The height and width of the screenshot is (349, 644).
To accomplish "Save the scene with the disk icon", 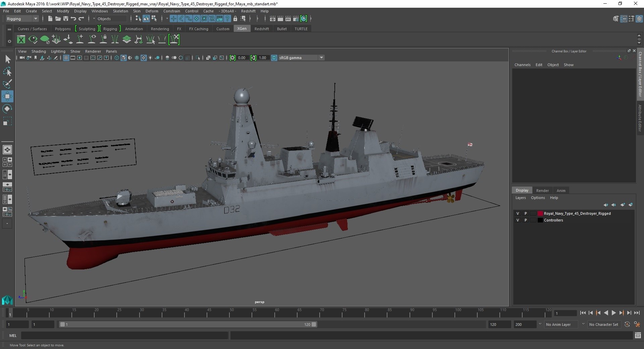I will pyautogui.click(x=66, y=19).
